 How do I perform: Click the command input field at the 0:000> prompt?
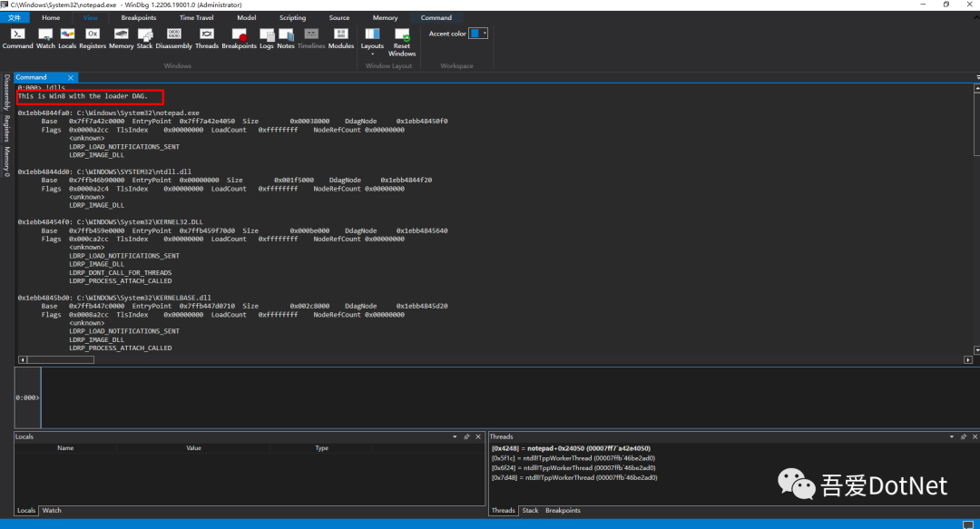[509, 397]
